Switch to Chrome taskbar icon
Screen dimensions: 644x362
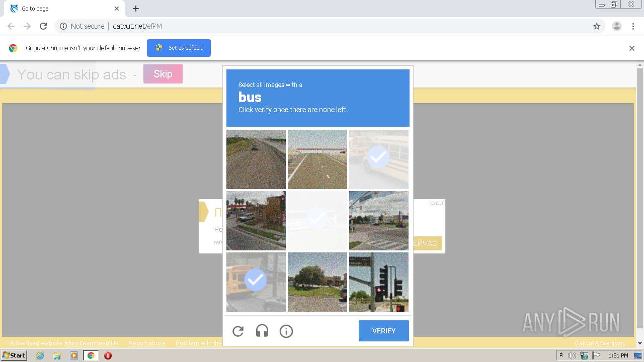91,355
